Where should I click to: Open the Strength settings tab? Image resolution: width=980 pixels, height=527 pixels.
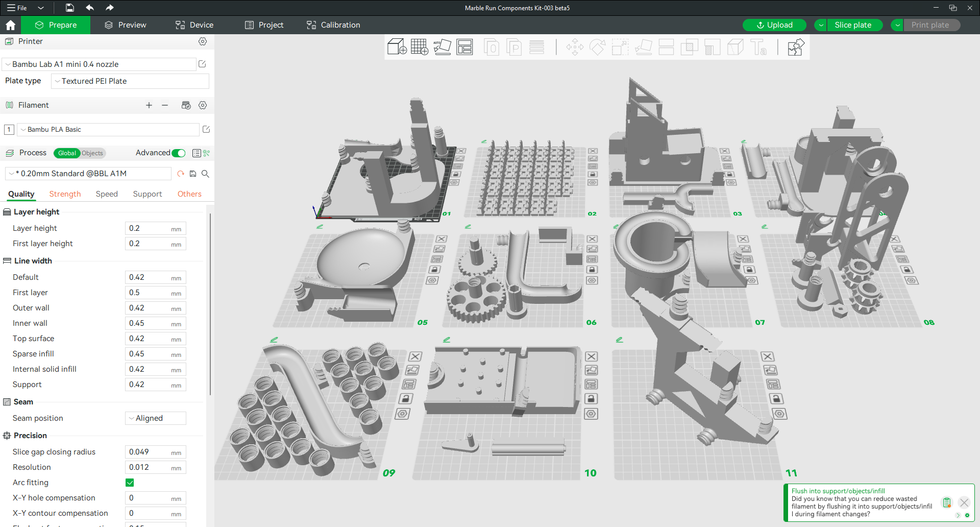[x=65, y=194]
